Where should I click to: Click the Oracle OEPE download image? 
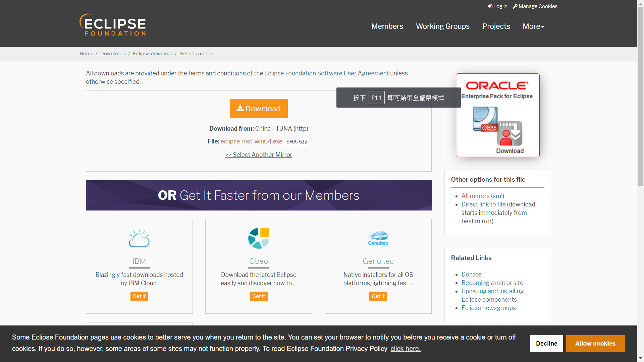click(x=497, y=115)
